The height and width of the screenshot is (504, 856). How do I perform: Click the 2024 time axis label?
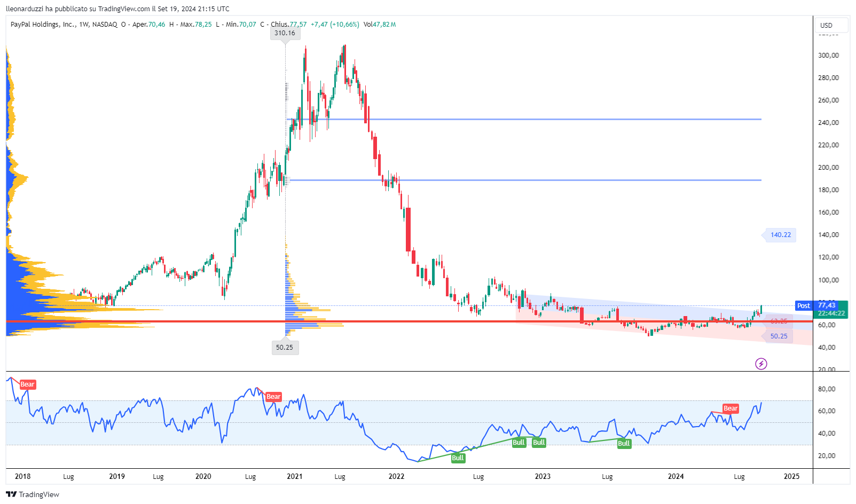click(676, 476)
